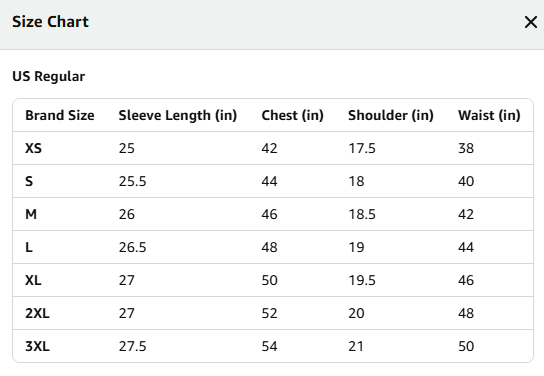Select the S size row label

[x=29, y=181]
